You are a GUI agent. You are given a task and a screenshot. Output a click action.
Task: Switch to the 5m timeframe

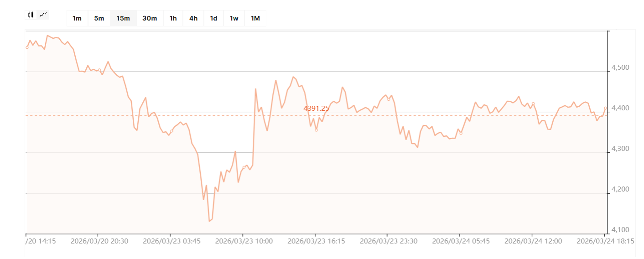[99, 18]
